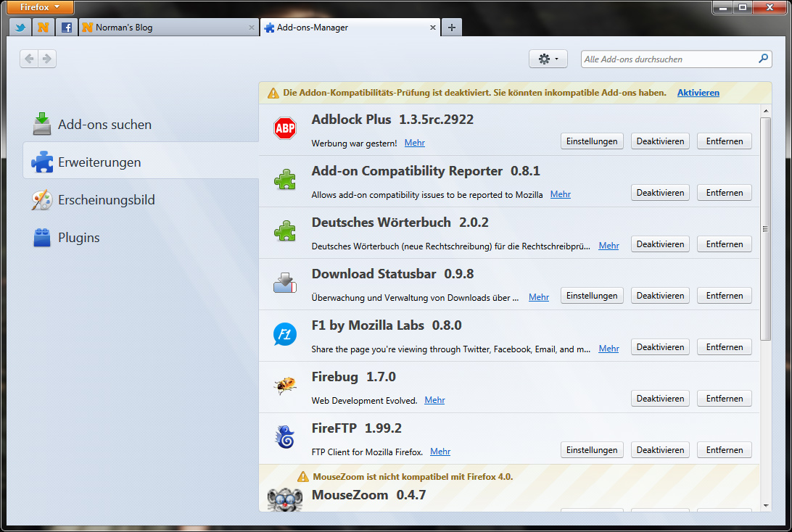The width and height of the screenshot is (792, 532).
Task: Remove FireFTP with Entfernen
Action: tap(725, 450)
